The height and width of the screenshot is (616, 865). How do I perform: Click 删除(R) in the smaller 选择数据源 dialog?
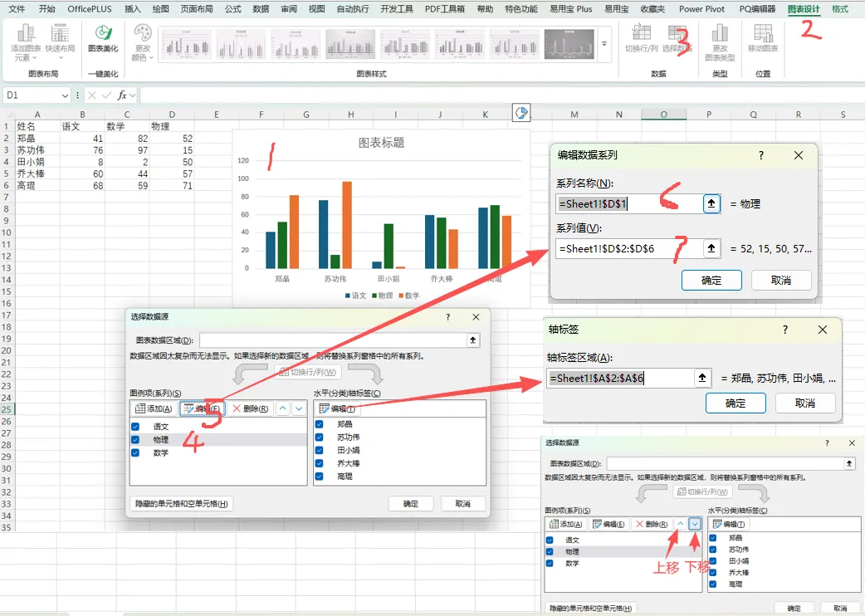point(652,524)
